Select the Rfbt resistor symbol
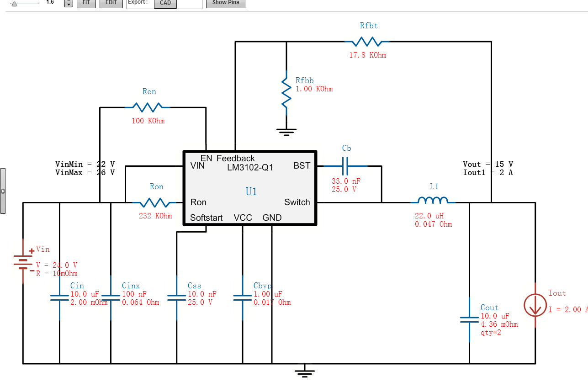588x382 pixels. pos(367,42)
